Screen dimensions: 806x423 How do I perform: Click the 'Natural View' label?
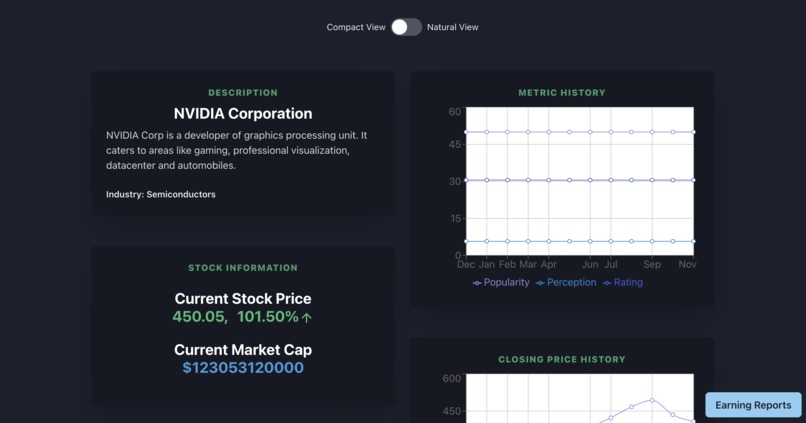pyautogui.click(x=452, y=27)
